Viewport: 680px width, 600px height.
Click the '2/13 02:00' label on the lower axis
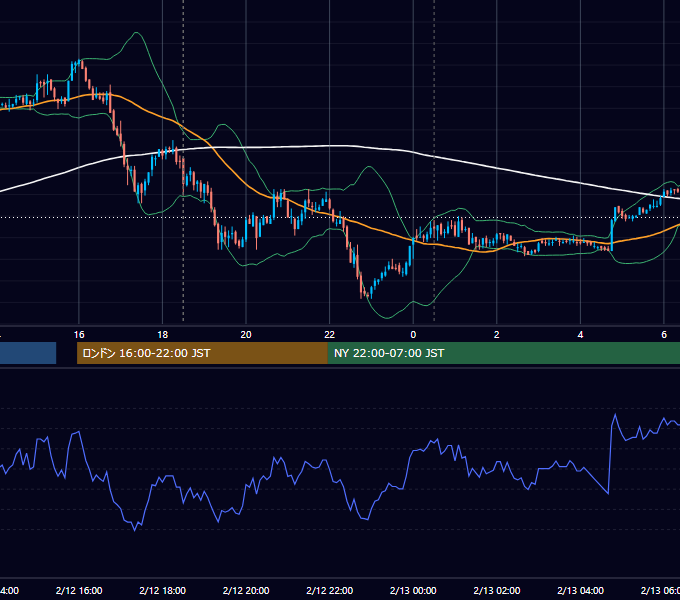point(497,590)
